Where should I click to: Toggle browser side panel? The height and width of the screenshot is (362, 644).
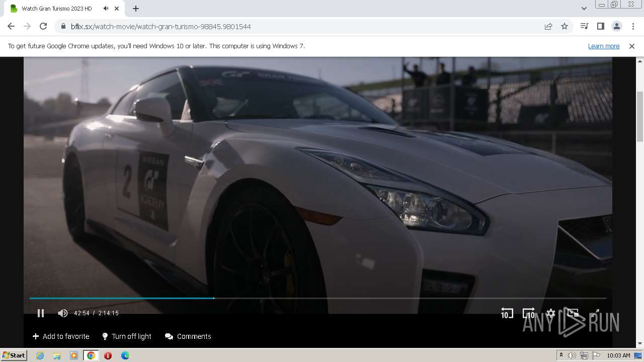pyautogui.click(x=600, y=26)
